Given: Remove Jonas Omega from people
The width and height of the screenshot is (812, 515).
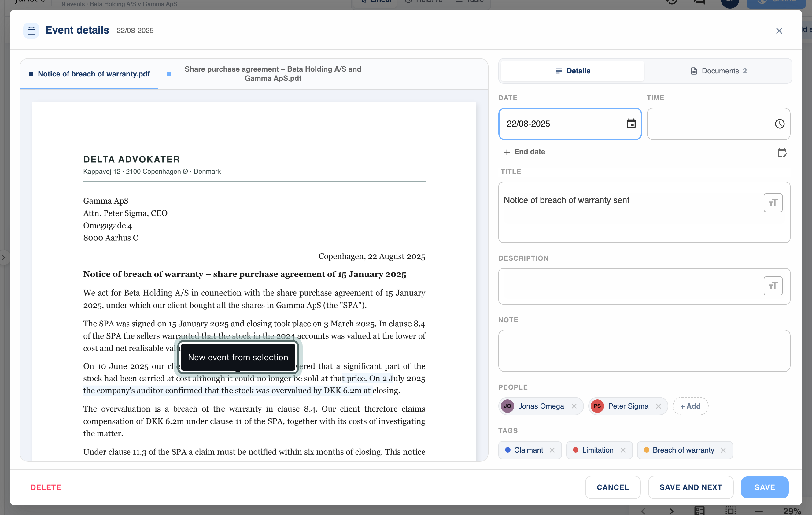Looking at the screenshot, I should 574,406.
